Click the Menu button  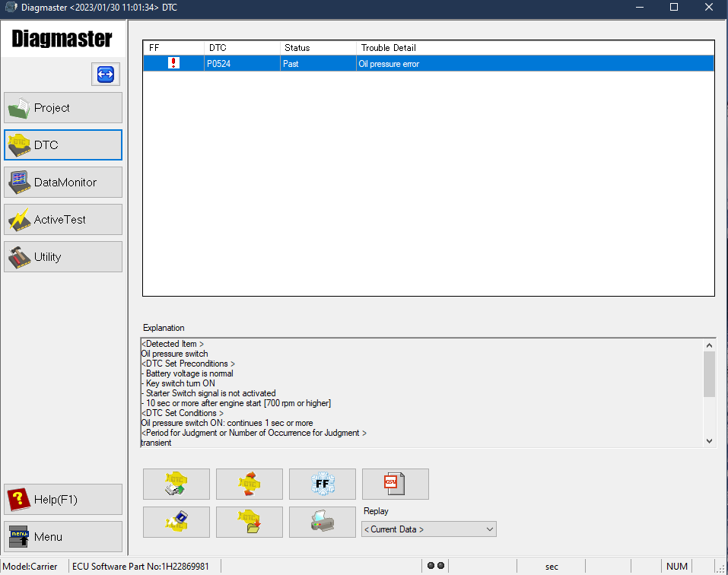63,536
